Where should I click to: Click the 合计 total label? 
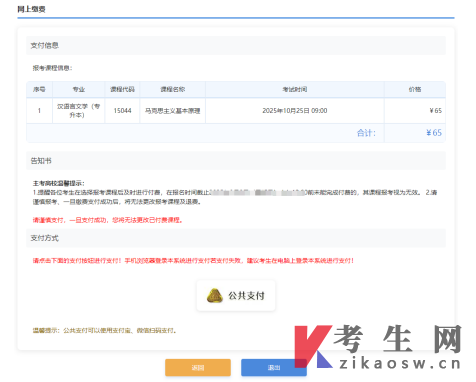click(366, 133)
